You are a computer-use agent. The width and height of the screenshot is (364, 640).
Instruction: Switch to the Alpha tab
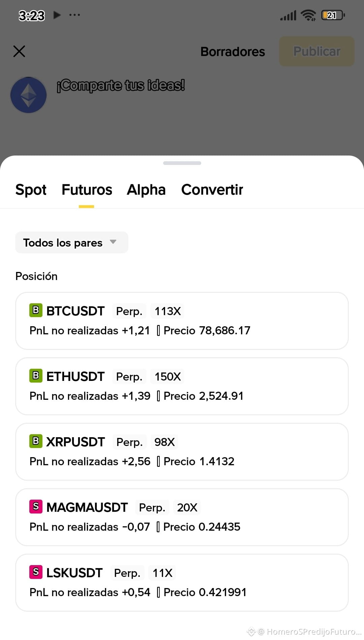pyautogui.click(x=146, y=190)
